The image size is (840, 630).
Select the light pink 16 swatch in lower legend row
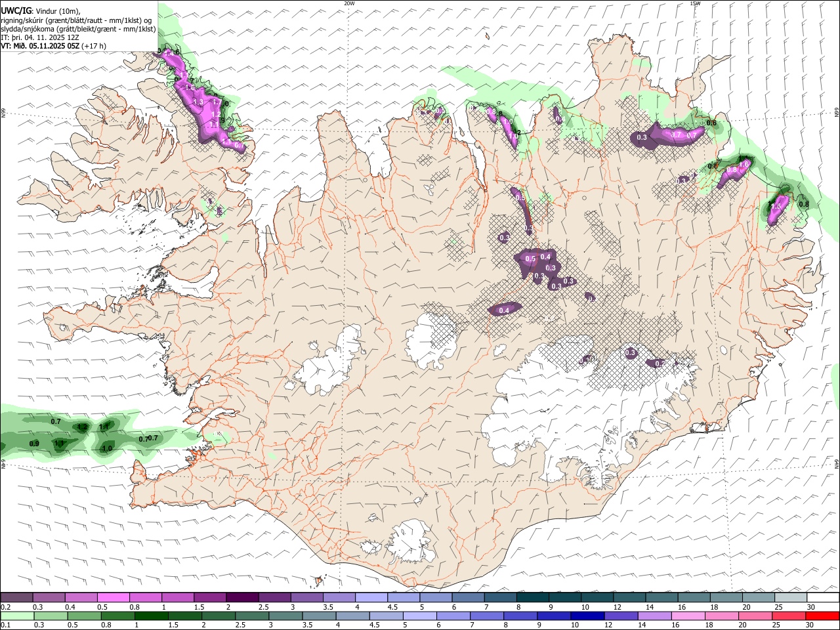(688, 616)
